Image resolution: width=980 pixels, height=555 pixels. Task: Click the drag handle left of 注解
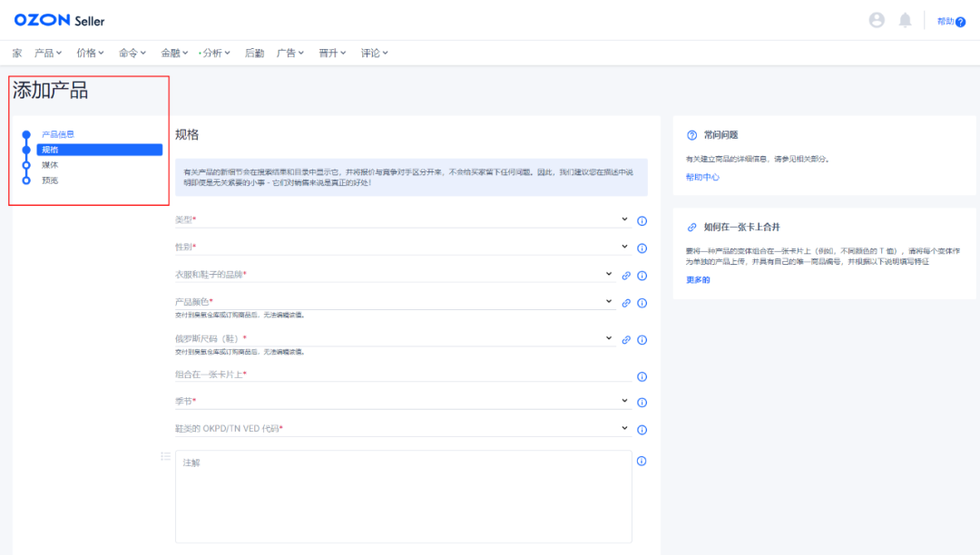coord(165,456)
